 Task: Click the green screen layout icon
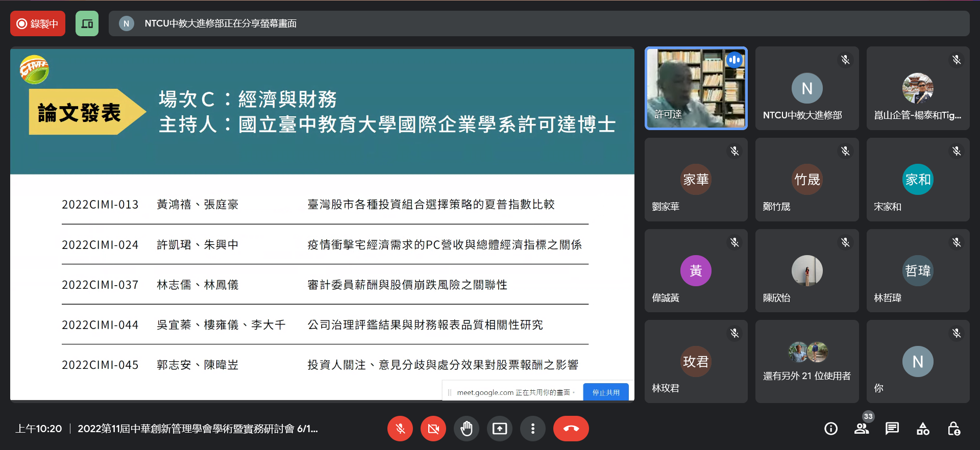click(x=87, y=23)
